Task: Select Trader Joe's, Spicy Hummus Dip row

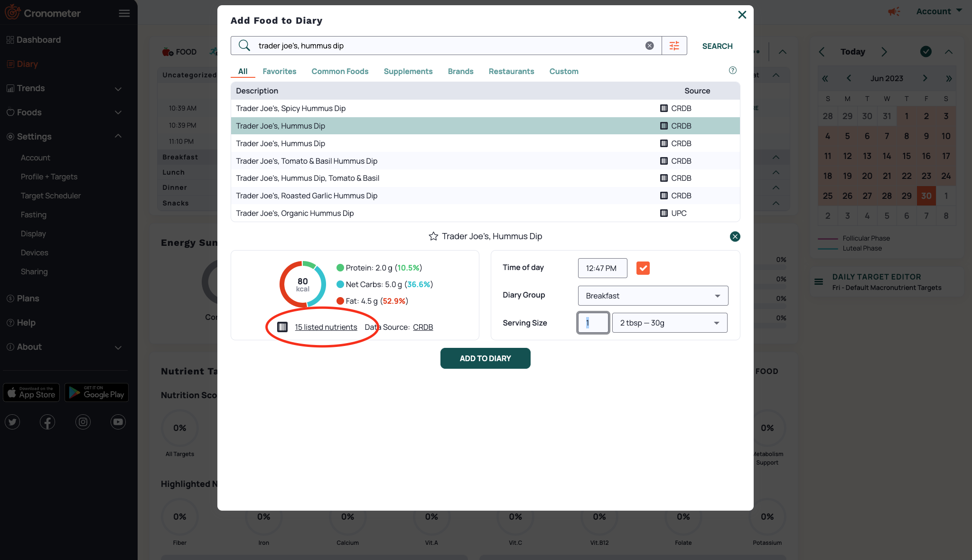Action: pyautogui.click(x=485, y=108)
